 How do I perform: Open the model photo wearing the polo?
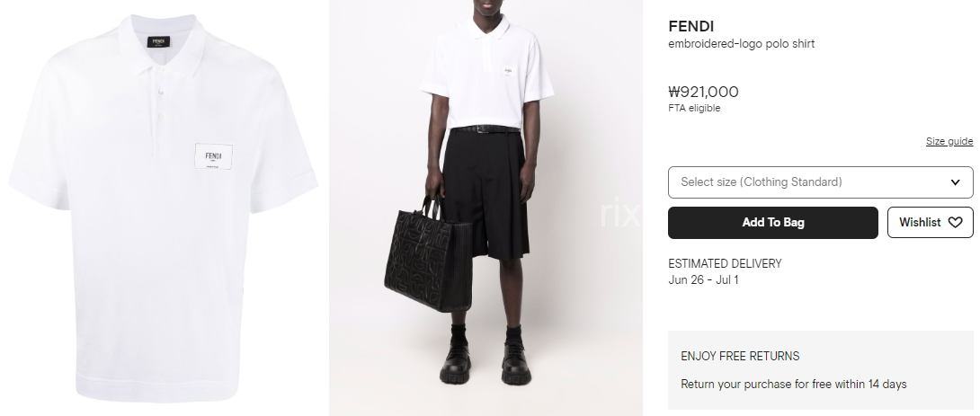tap(486, 208)
